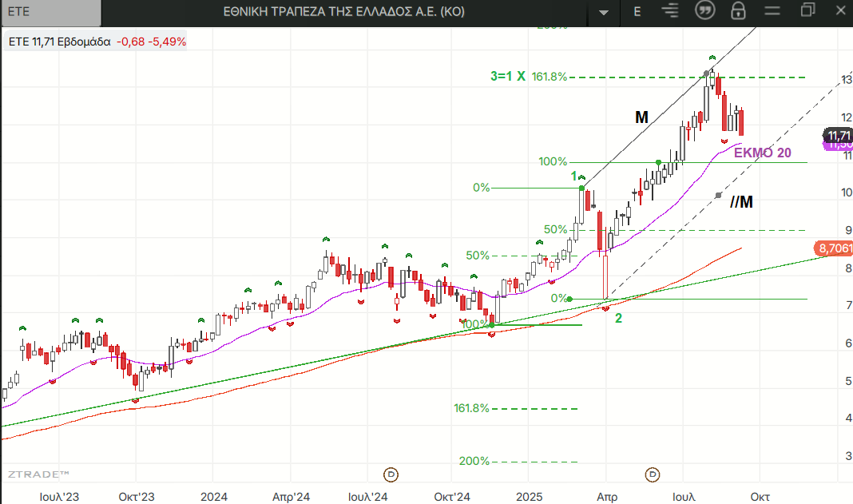Viewport: 853px width, 504px height.
Task: Click the E period button in toolbar
Action: click(x=637, y=11)
